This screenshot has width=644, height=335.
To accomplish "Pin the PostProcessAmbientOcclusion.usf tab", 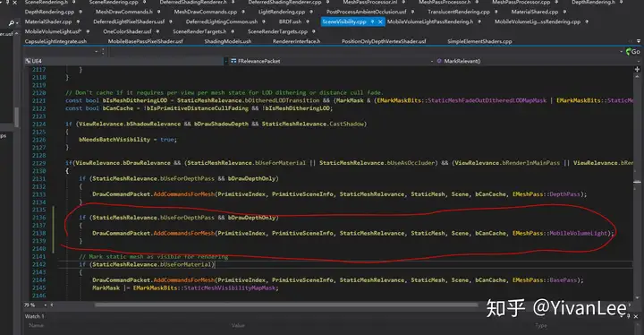I will 412,12.
